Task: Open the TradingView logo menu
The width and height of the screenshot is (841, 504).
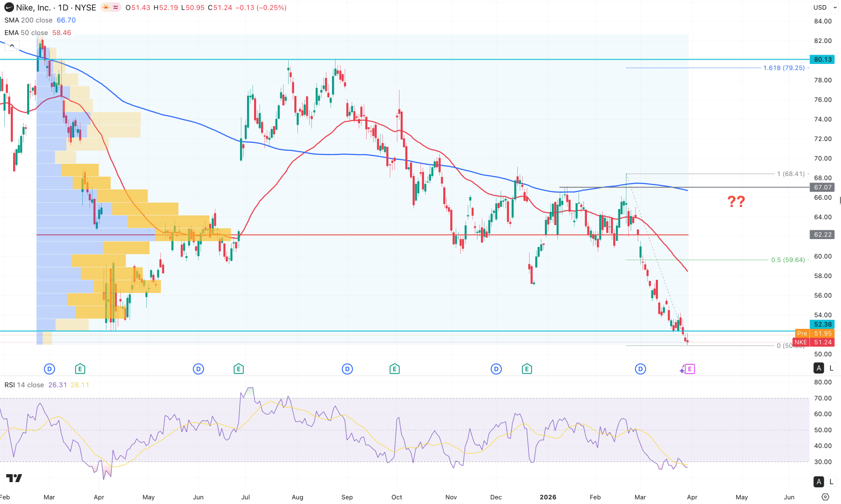Action: point(14,479)
